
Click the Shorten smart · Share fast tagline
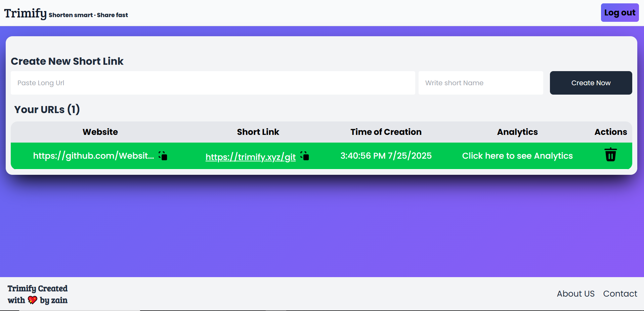click(88, 15)
